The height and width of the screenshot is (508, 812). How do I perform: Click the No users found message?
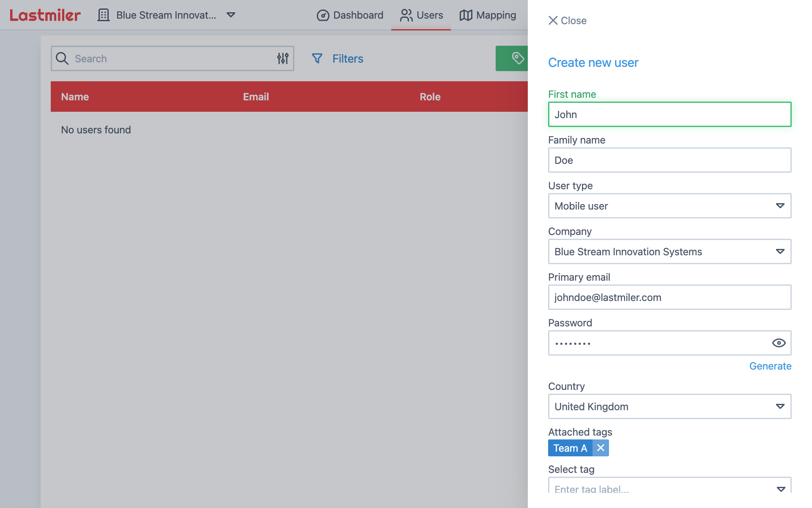tap(96, 130)
